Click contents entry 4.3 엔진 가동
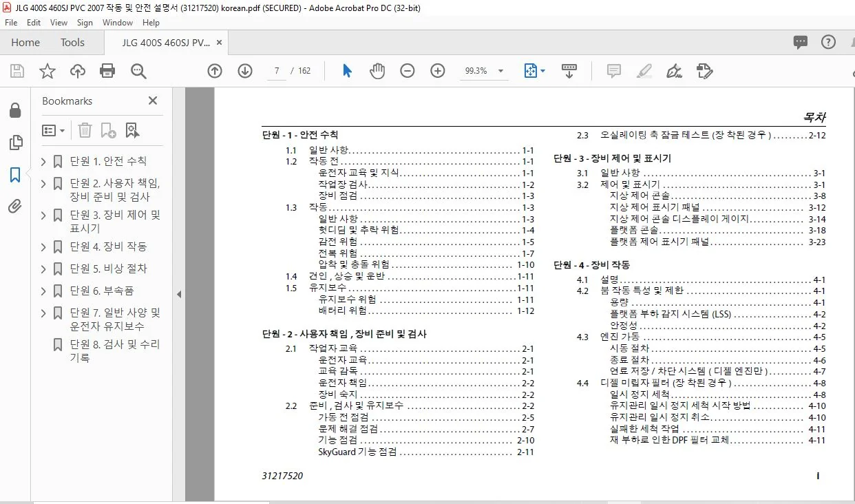Screen dimensions: 855x504 click(x=701, y=337)
